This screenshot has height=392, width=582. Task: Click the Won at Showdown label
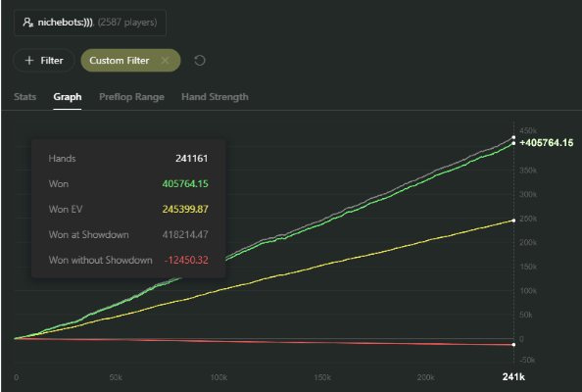[89, 234]
